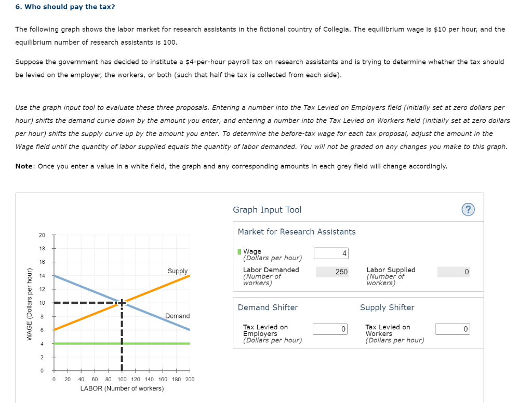Click the Graph Input Tool title
Screen dimensions: 532x403
[267, 210]
